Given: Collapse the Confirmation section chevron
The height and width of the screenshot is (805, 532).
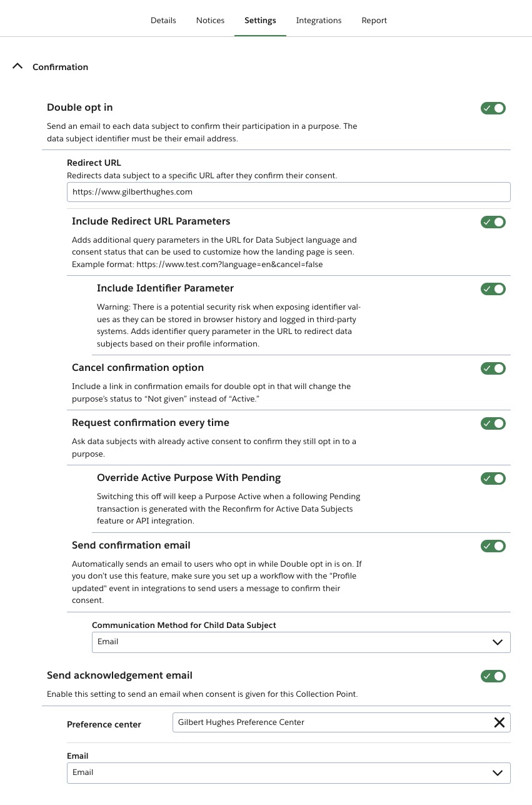Looking at the screenshot, I should pos(18,66).
